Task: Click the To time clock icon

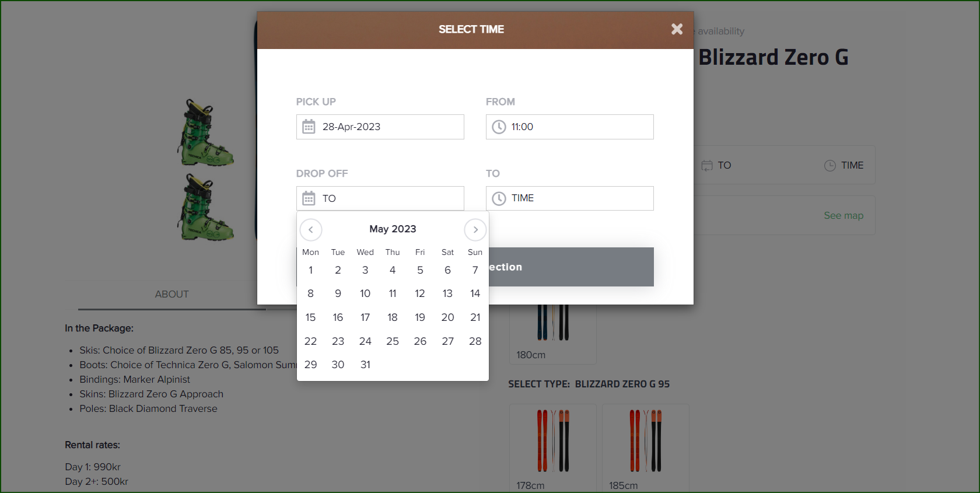Action: [x=499, y=198]
